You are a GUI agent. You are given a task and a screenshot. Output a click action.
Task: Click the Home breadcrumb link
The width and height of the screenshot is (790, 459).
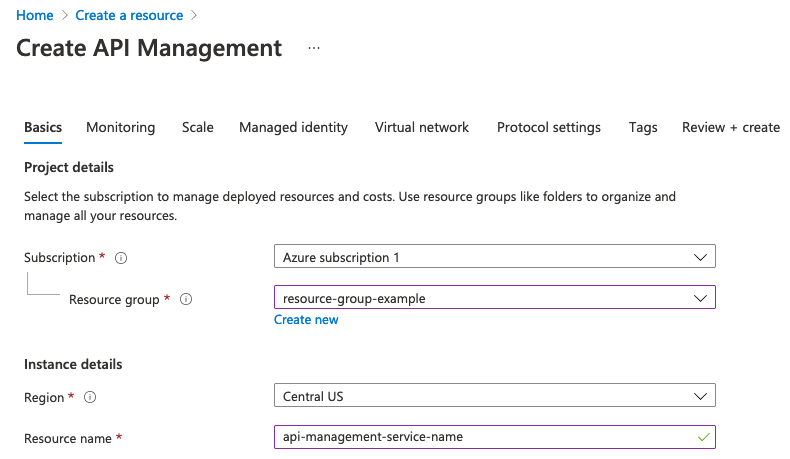point(35,15)
